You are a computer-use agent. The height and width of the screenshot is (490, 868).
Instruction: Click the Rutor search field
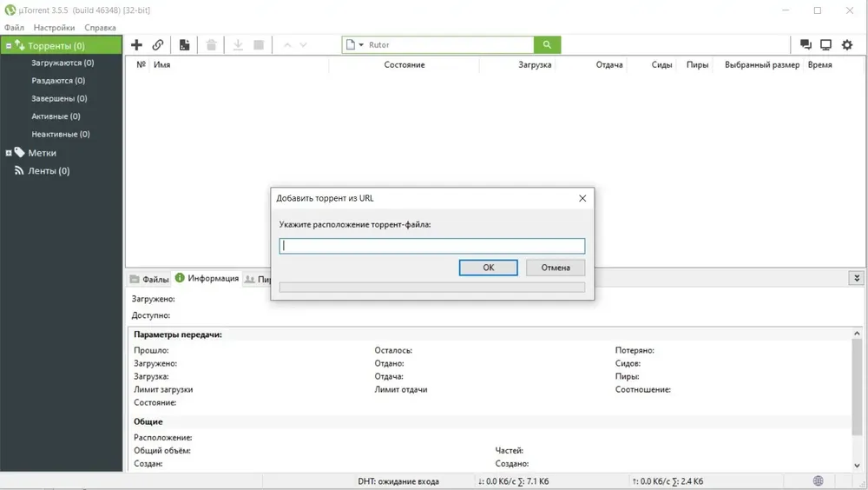(450, 45)
